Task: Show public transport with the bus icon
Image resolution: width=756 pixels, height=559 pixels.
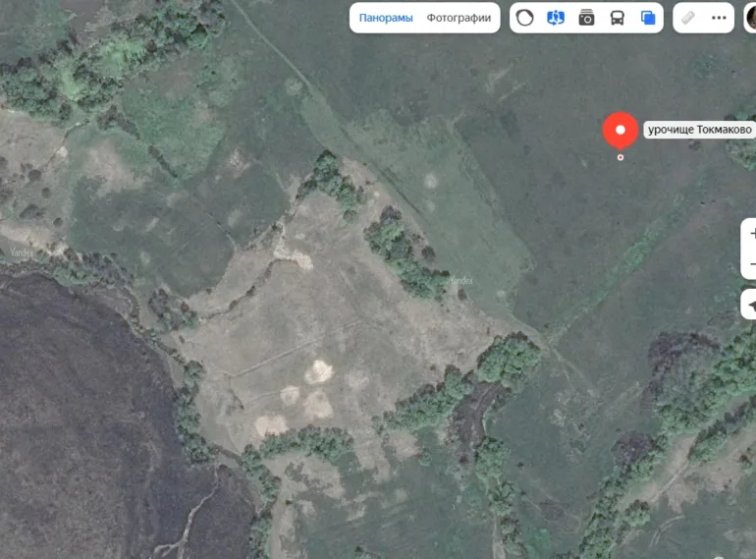Action: pyautogui.click(x=617, y=18)
